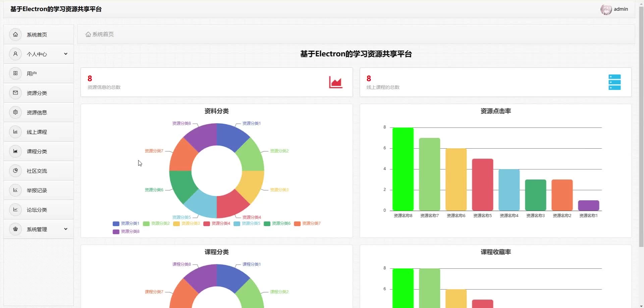Click the page vertical scrollbar
644x308 pixels.
[x=641, y=127]
